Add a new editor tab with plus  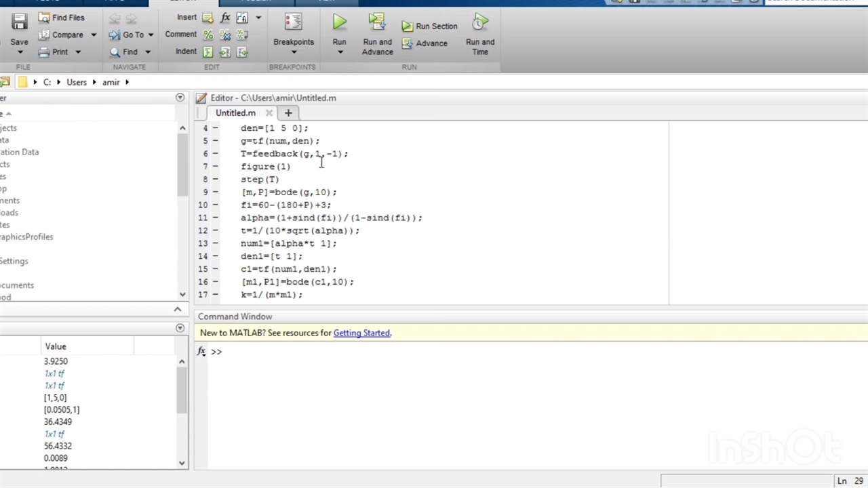(x=288, y=113)
